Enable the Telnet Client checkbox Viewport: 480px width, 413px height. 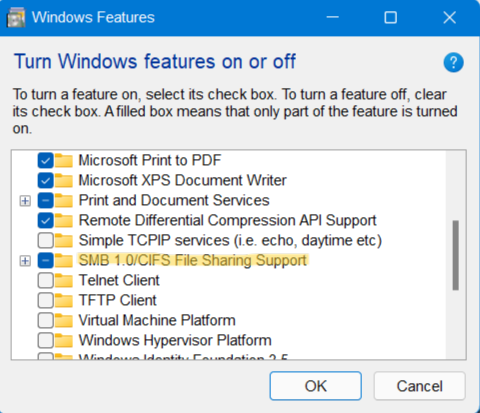(45, 281)
